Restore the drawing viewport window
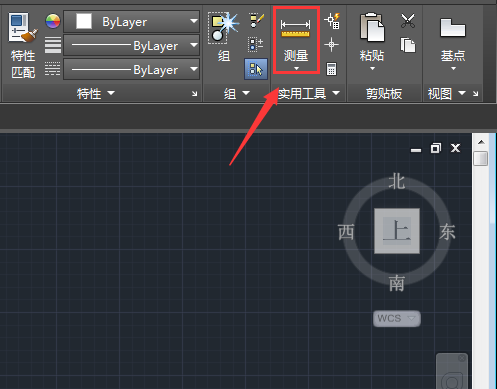Image resolution: width=497 pixels, height=389 pixels. [x=436, y=148]
